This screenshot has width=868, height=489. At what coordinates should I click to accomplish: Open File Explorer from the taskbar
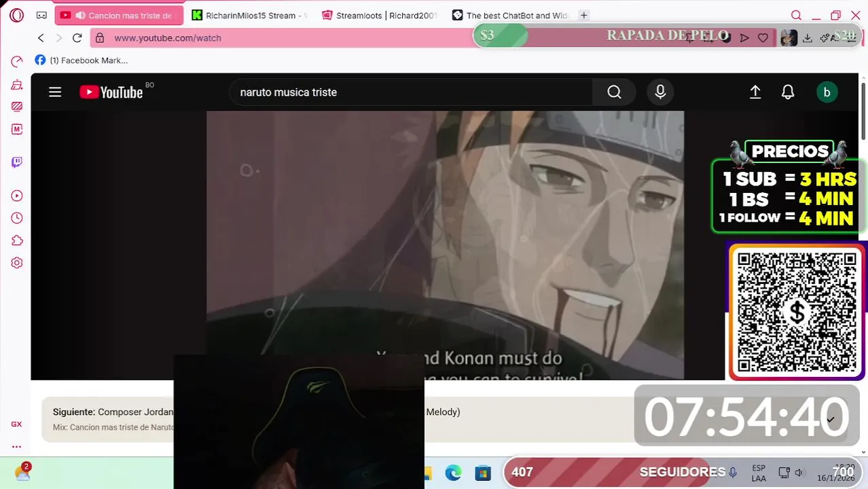tap(428, 473)
